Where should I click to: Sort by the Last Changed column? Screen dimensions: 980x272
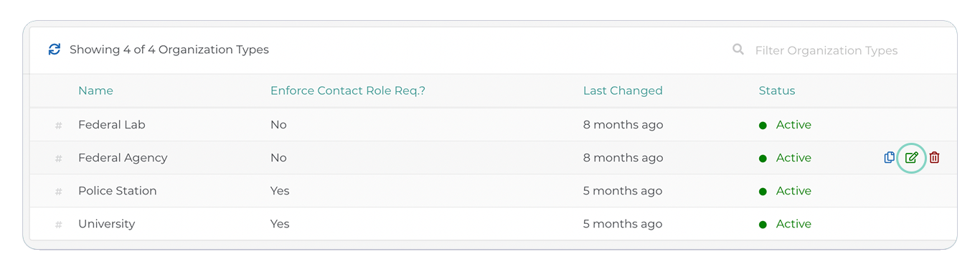click(623, 90)
